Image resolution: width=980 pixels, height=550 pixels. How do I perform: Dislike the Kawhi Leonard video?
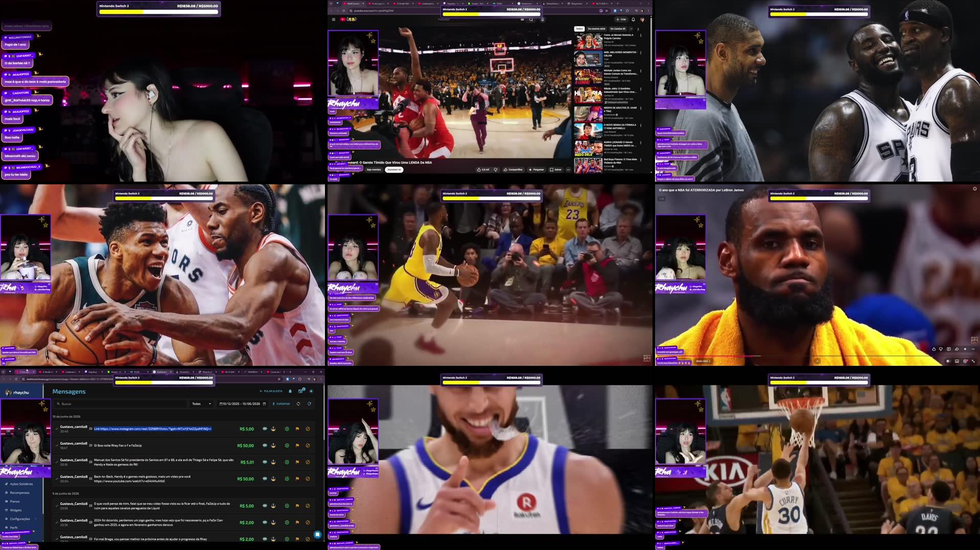pos(495,169)
